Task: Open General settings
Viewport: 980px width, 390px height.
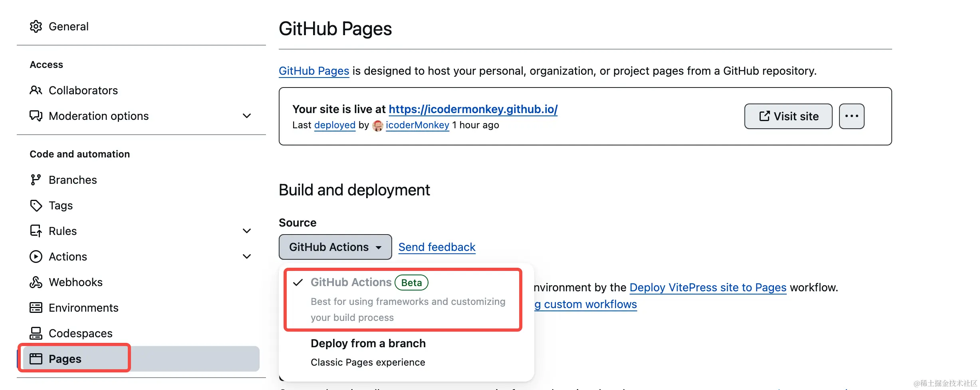Action: click(x=141, y=26)
